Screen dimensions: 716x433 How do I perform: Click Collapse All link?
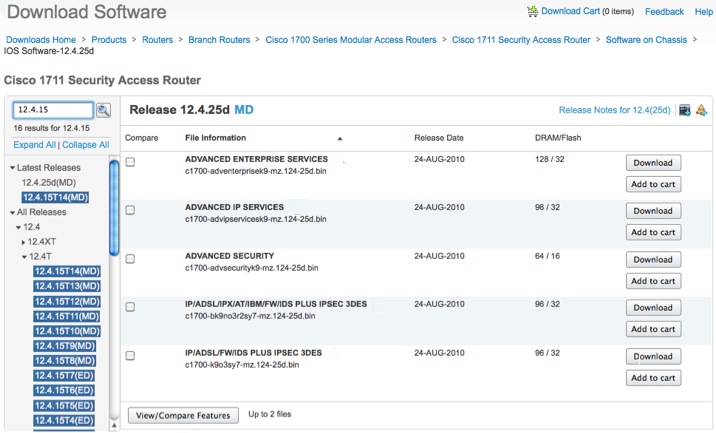(85, 145)
